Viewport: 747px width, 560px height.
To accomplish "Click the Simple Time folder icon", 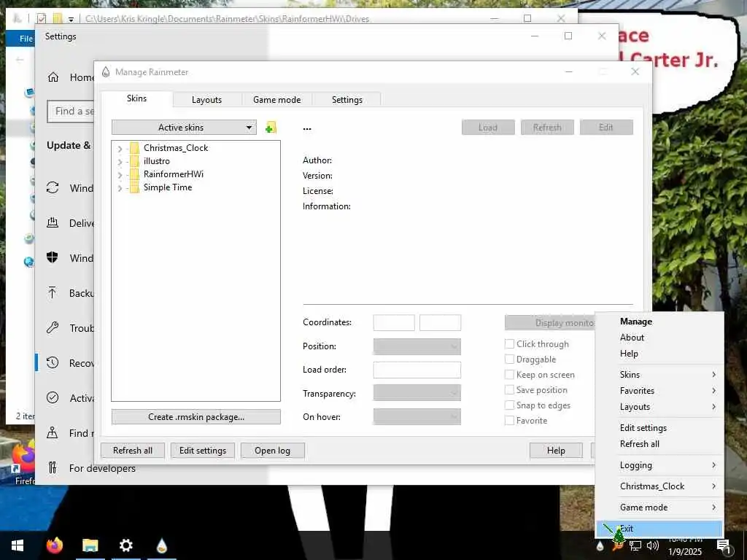I will [x=134, y=187].
